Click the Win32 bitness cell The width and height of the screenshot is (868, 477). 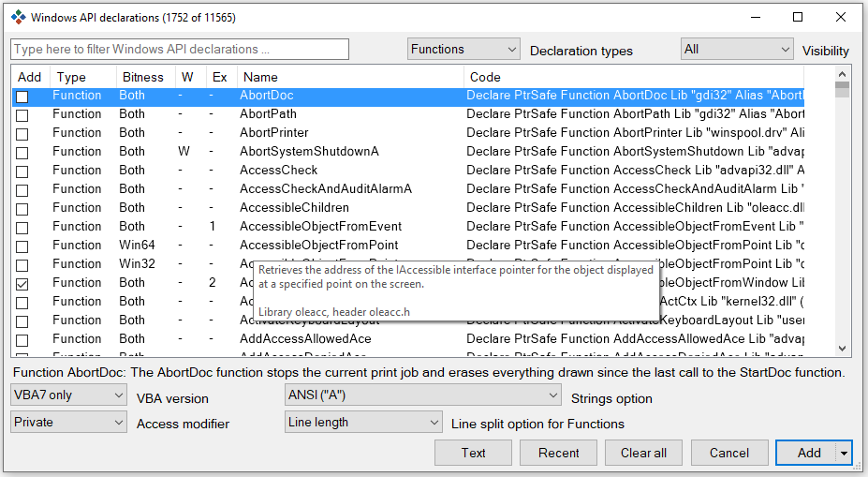137,263
